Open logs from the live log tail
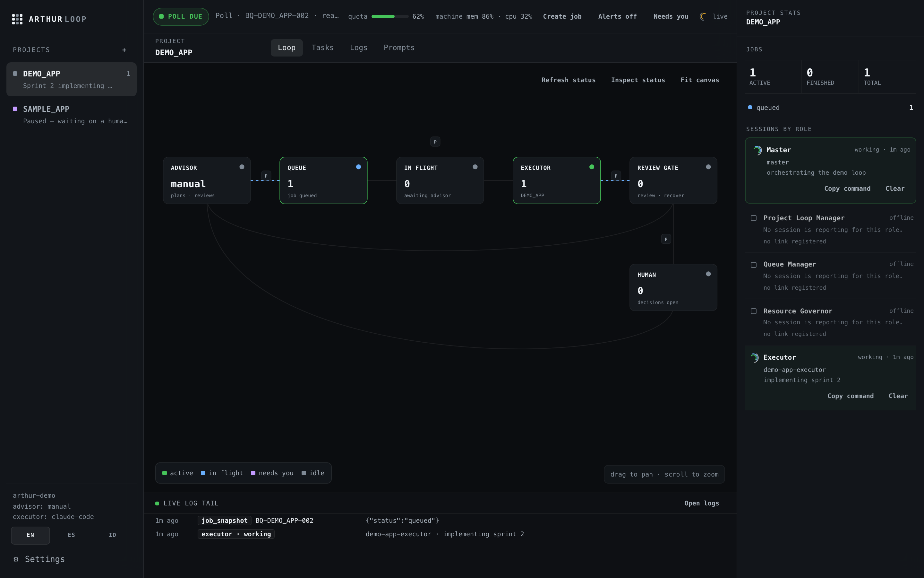This screenshot has width=924, height=578. pyautogui.click(x=702, y=504)
